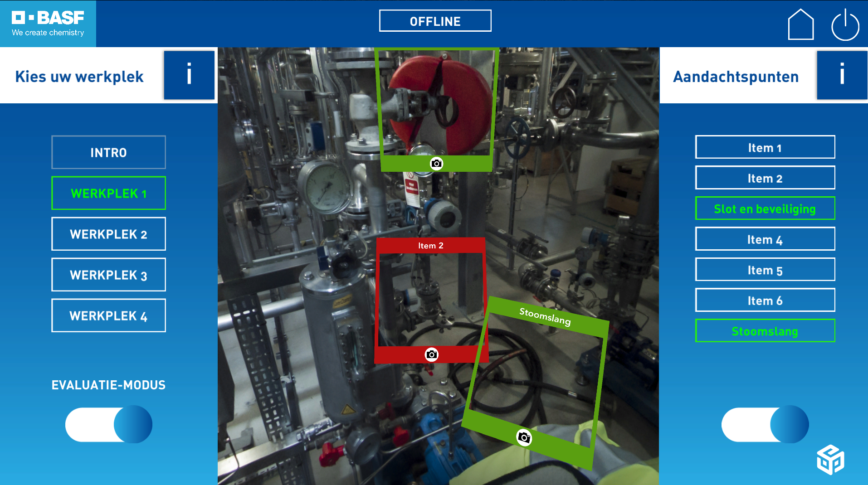Select the INTRO workplace option
The image size is (868, 485).
point(108,152)
